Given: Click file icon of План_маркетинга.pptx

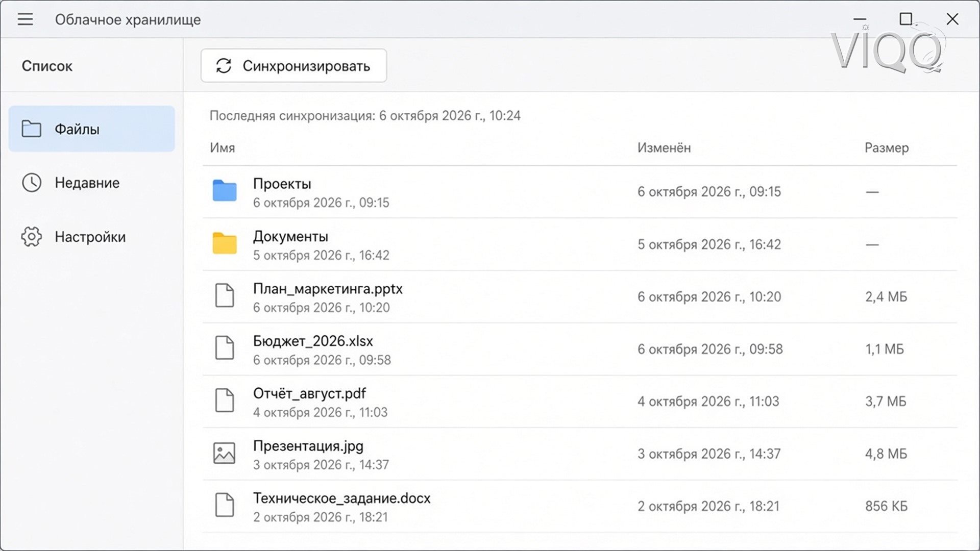Looking at the screenshot, I should coord(225,295).
